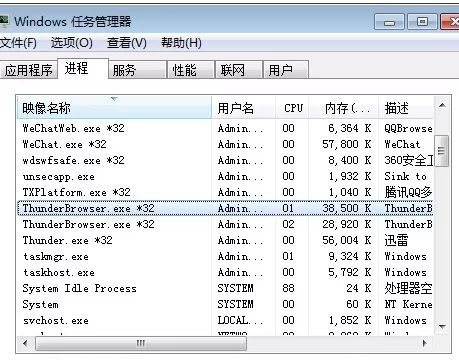Select the System process row
Viewport: 459px width, 360px height.
(225, 304)
